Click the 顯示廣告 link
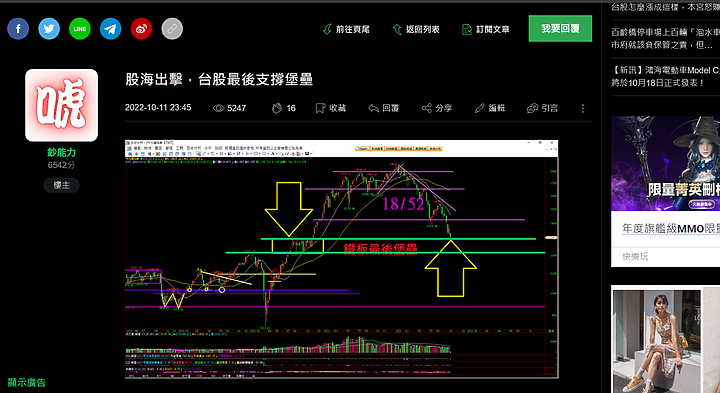The image size is (720, 393). click(x=27, y=382)
